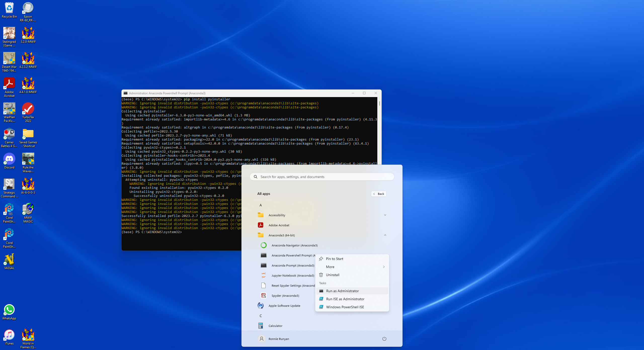This screenshot has height=350, width=644.
Task: Select Run as Administrator from context menu
Action: 342,291
